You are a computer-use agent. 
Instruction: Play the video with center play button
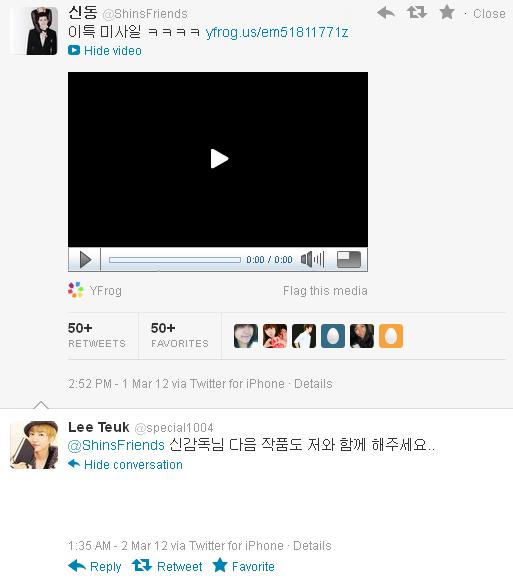[x=219, y=159]
